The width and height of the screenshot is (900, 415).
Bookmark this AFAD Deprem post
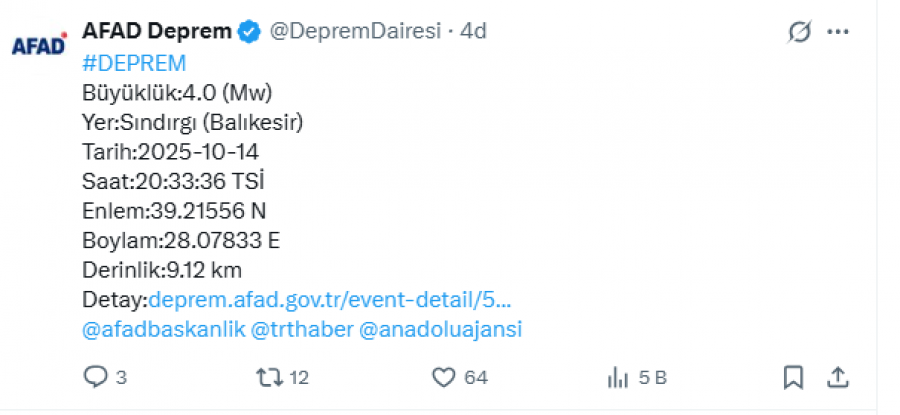793,377
